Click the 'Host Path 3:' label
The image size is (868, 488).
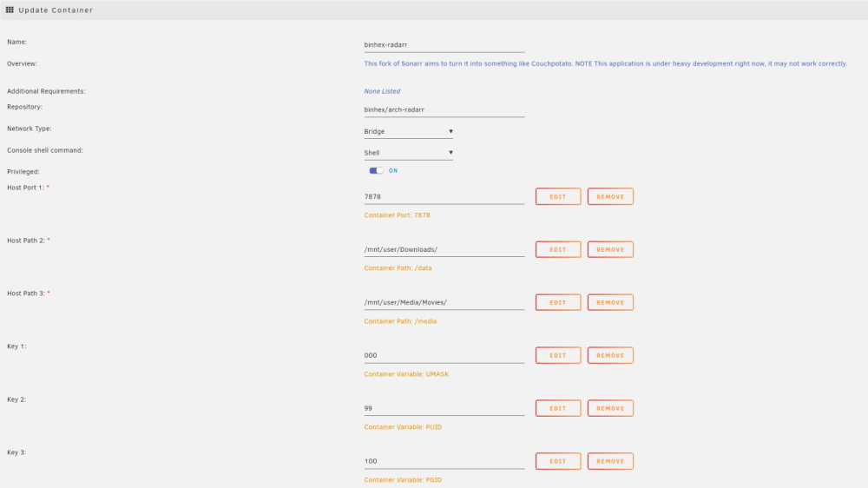tap(26, 293)
